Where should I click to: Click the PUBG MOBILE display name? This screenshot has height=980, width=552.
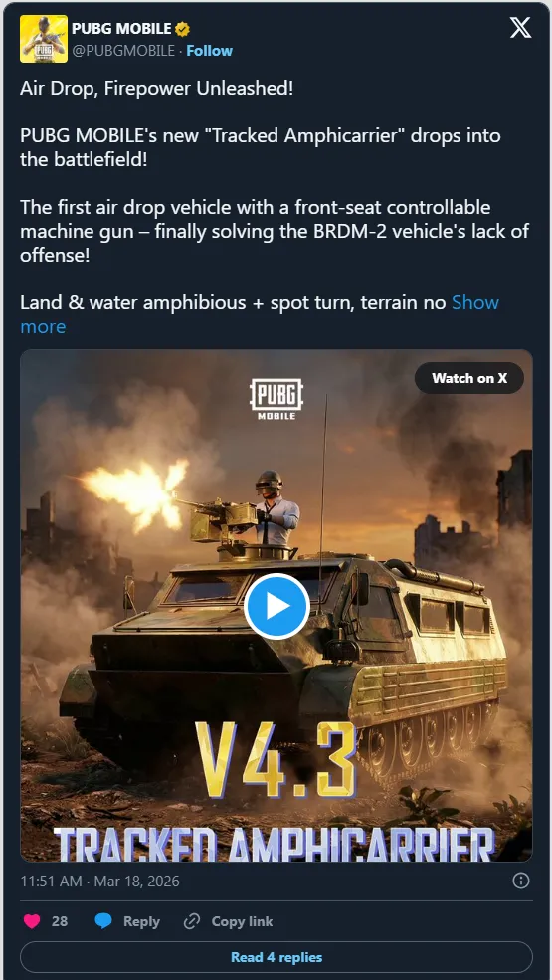click(121, 29)
